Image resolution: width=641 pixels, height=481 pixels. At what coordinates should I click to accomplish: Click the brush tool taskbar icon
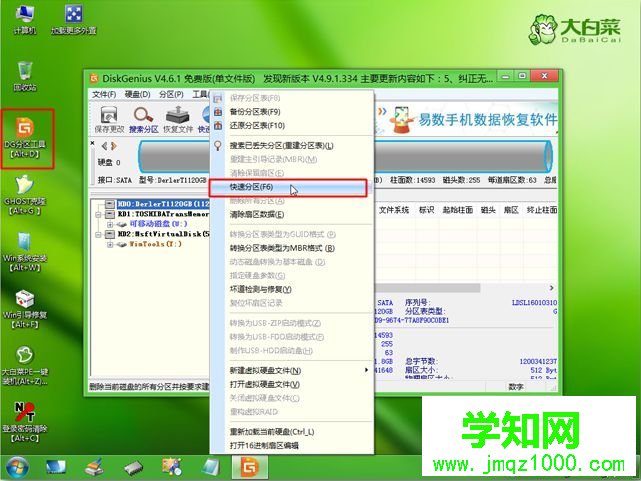pyautogui.click(x=94, y=468)
